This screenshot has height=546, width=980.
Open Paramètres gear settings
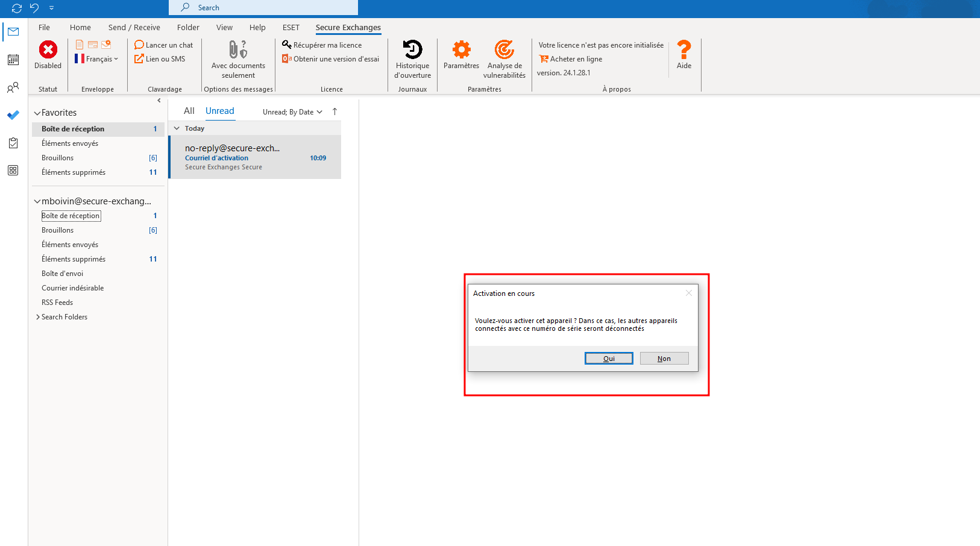(x=462, y=55)
